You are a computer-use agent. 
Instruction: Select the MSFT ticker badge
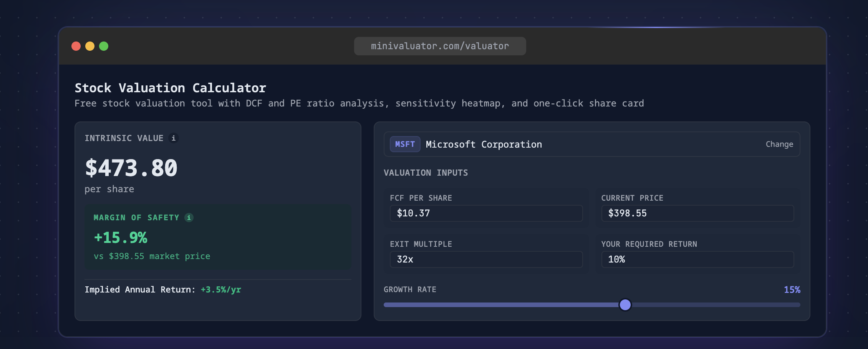tap(405, 144)
